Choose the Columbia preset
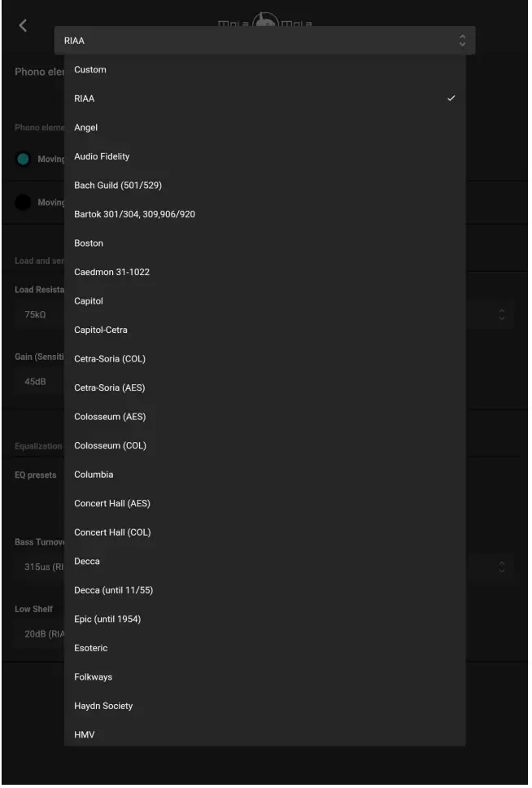Image resolution: width=532 pixels, height=788 pixels. [94, 475]
